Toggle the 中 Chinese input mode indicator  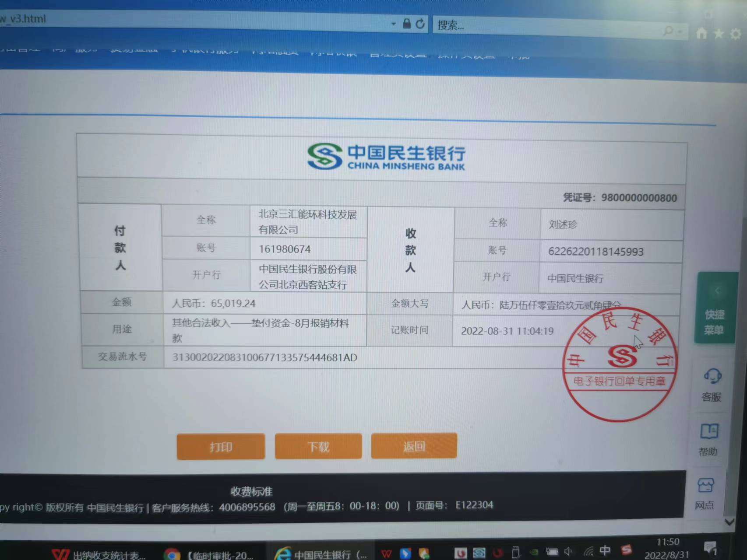click(605, 550)
